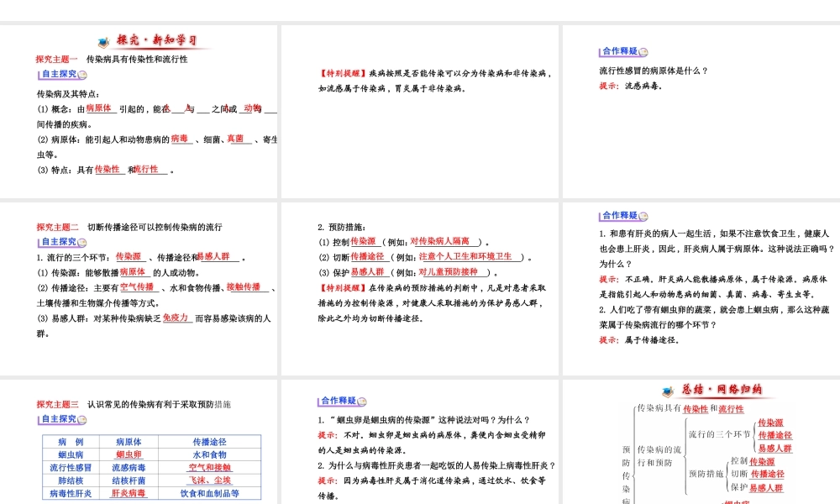Viewport: 840px width, 504px height.
Task: Open the 探究主题二 切断传播途径 slide thumbnail
Action: pyautogui.click(x=139, y=289)
